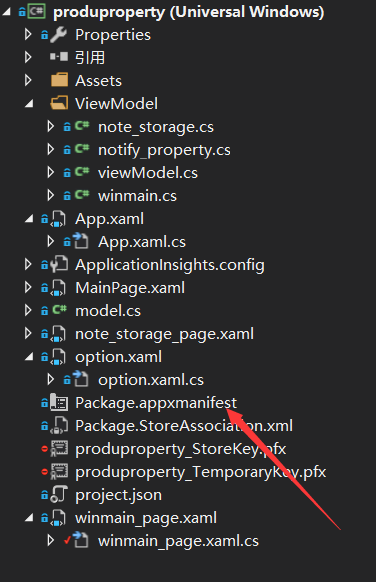Collapse the ViewModel folder
Image resolution: width=376 pixels, height=582 pixels.
pyautogui.click(x=29, y=104)
